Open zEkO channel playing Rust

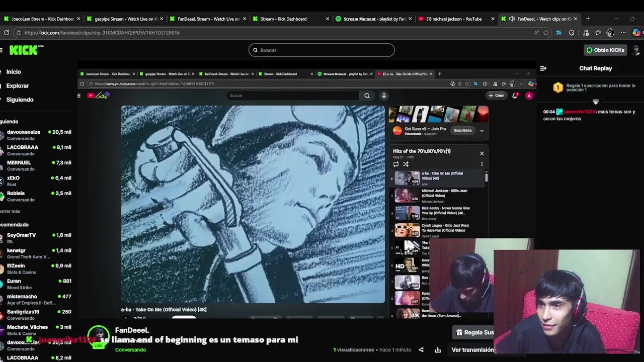pos(36,180)
